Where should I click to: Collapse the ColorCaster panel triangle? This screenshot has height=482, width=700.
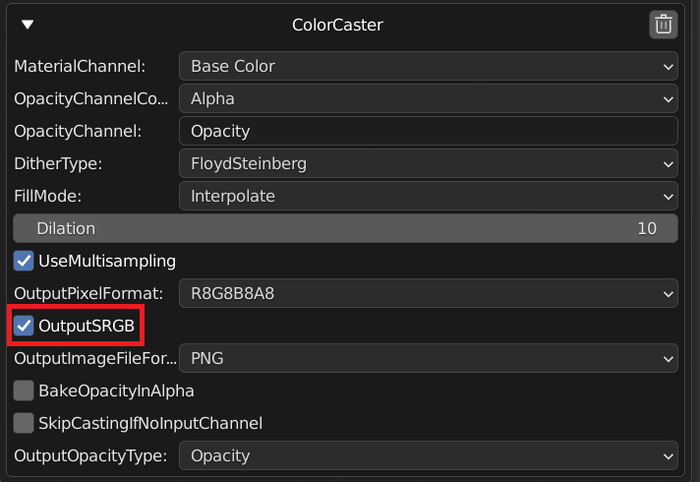pyautogui.click(x=28, y=25)
